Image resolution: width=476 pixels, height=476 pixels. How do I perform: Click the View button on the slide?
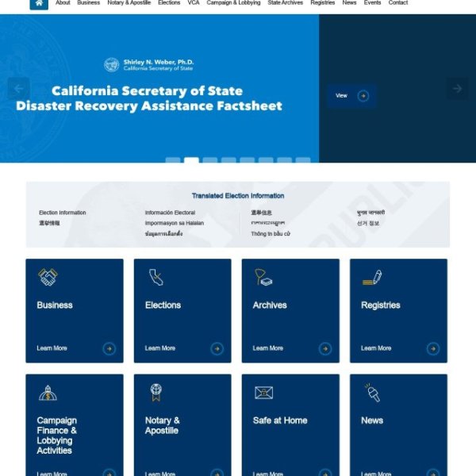coord(351,96)
